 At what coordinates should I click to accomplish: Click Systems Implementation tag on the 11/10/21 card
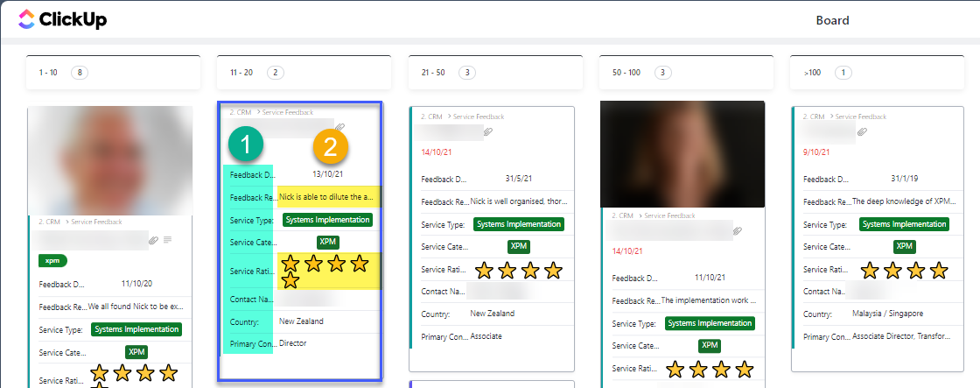[710, 323]
